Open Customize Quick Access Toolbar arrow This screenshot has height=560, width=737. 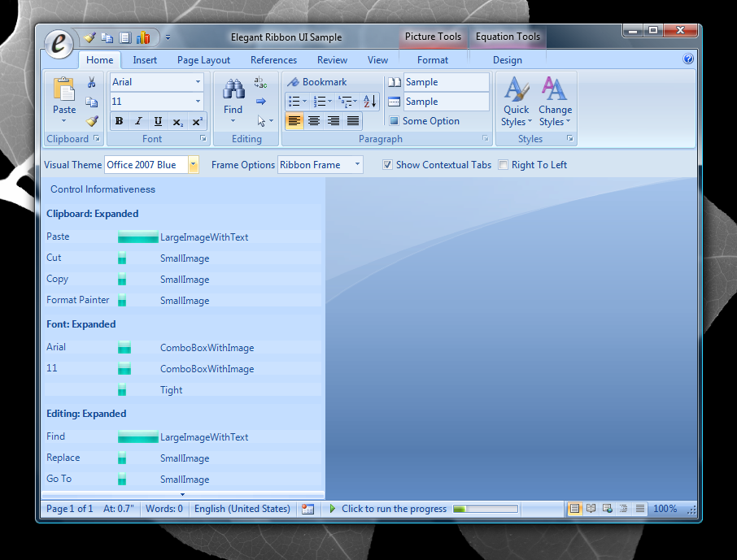tap(168, 37)
